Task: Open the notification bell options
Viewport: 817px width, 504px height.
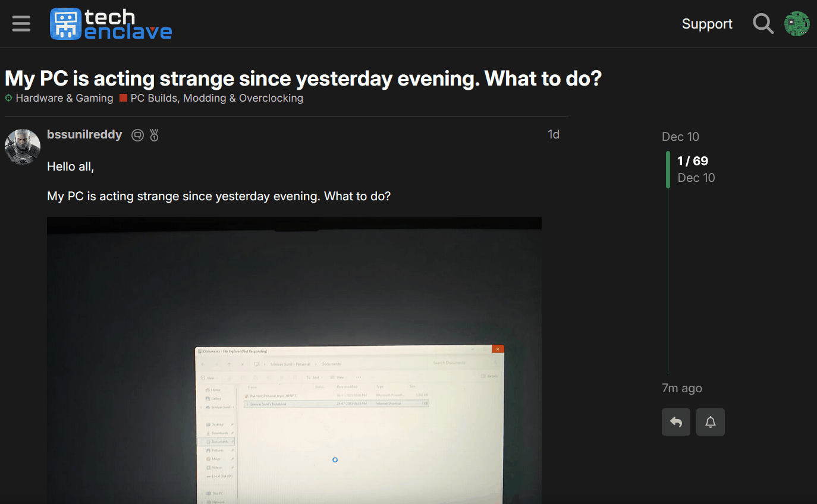Action: (710, 422)
